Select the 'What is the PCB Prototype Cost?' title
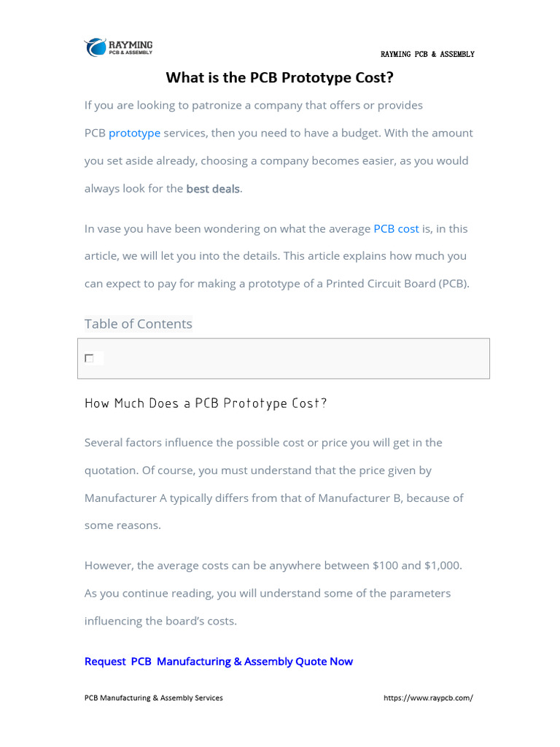560x747 pixels. 280,77
